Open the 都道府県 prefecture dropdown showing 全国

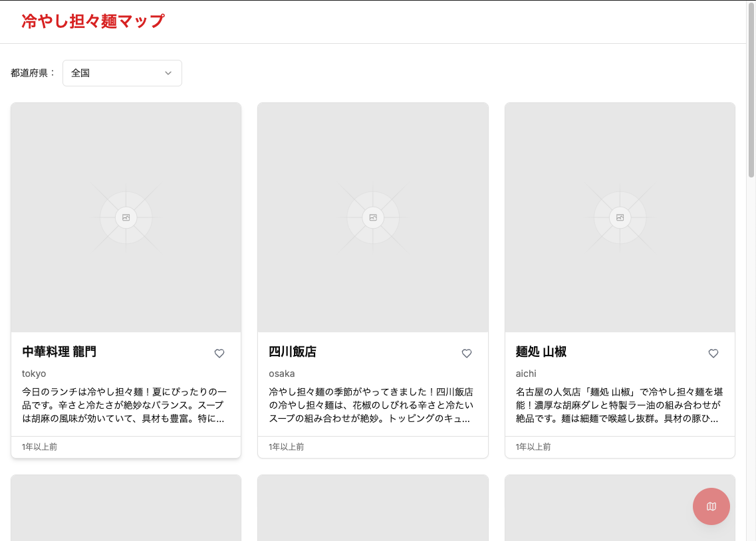tap(122, 73)
